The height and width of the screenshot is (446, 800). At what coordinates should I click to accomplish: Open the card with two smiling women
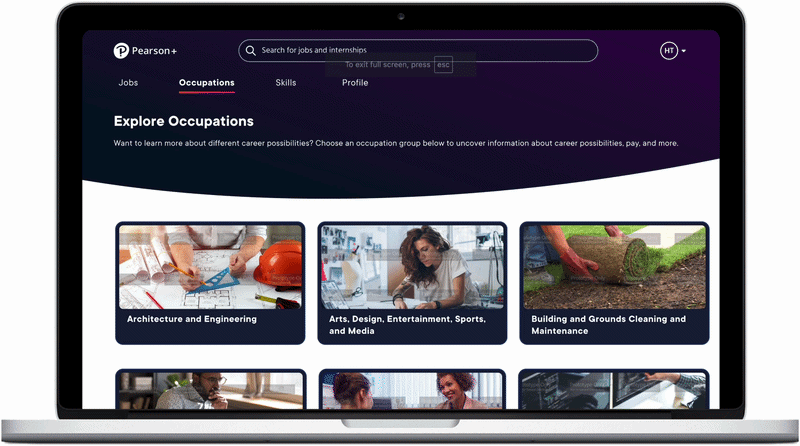tap(412, 389)
